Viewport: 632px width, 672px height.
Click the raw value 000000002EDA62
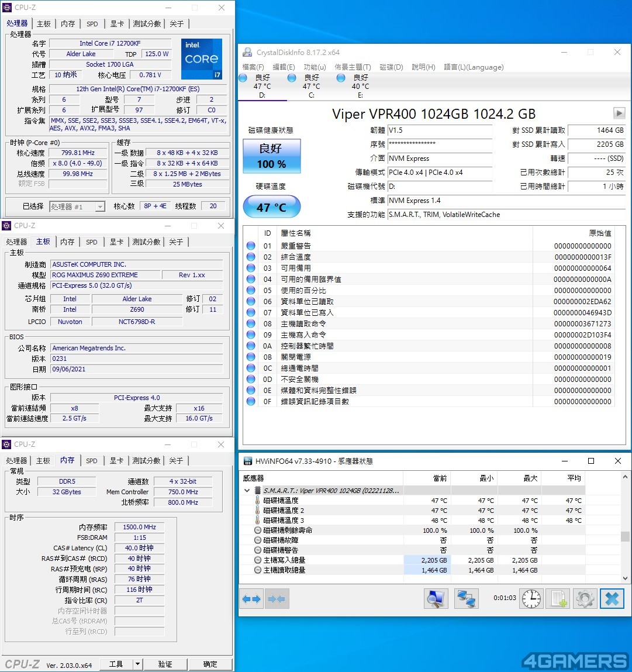582,301
